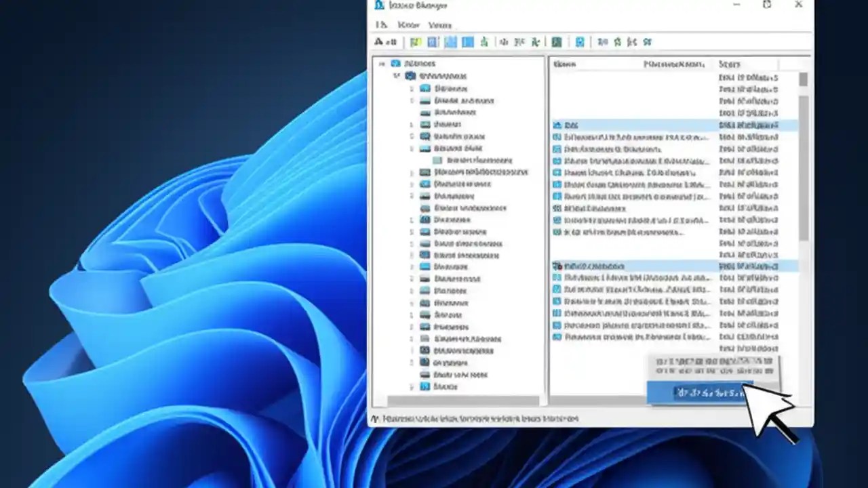This screenshot has height=488, width=868.
Task: Click the rightmost refresh-style toolbar icon
Action: point(646,42)
